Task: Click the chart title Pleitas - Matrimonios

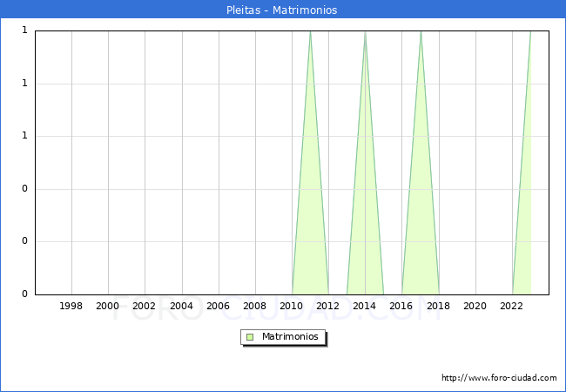Action: click(x=282, y=10)
